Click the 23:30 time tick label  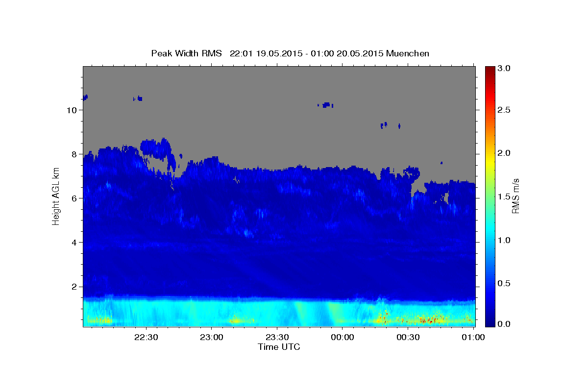pyautogui.click(x=277, y=337)
